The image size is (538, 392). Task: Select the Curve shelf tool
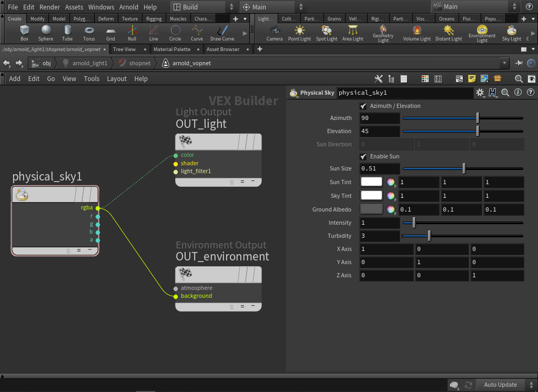pos(197,33)
